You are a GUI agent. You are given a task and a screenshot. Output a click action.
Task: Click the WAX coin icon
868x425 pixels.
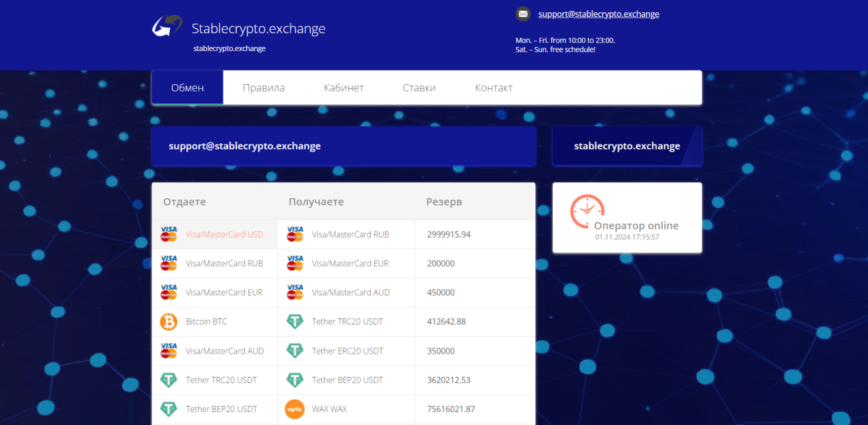tap(294, 409)
